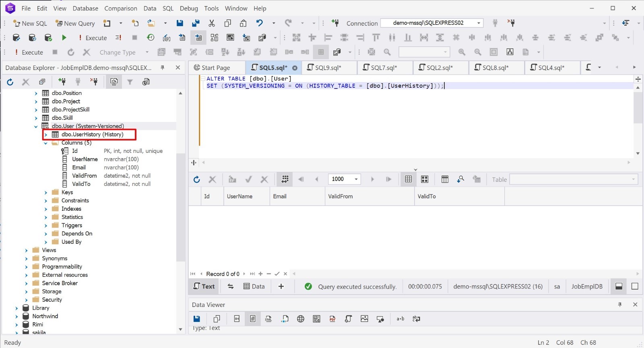
Task: Click the Copy icon in main toolbar
Action: point(227,23)
